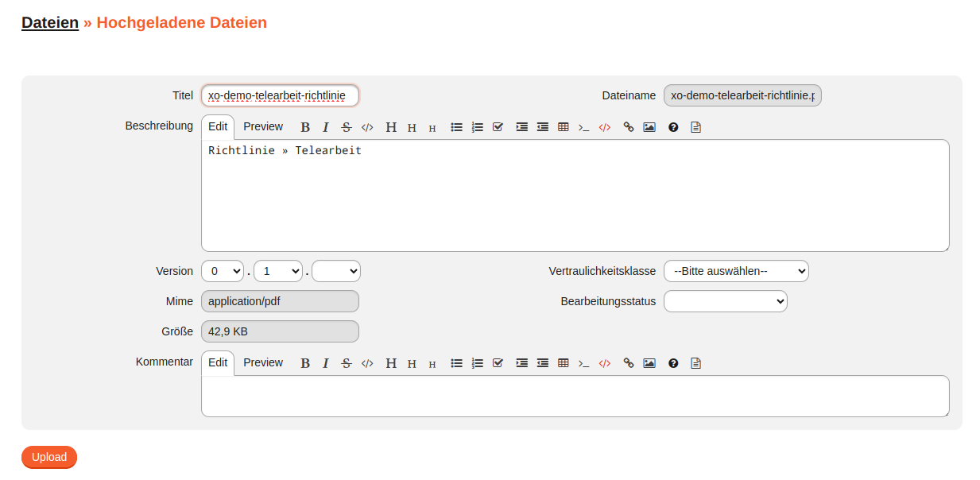The image size is (980, 480).
Task: Apply bold formatting in the Beschreibung toolbar
Action: tap(305, 126)
